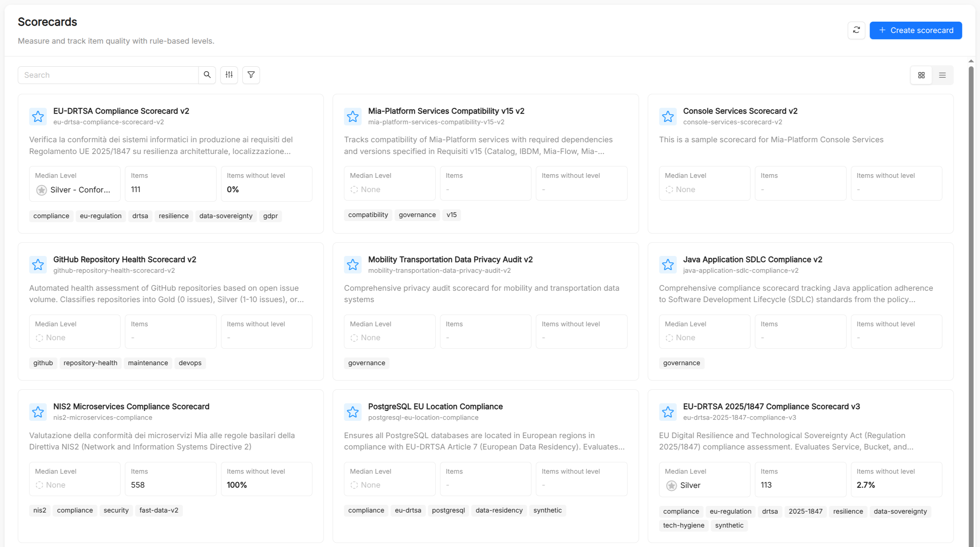
Task: Click the 'resilience' tag on EU-DRTSA v2 card
Action: tap(174, 216)
